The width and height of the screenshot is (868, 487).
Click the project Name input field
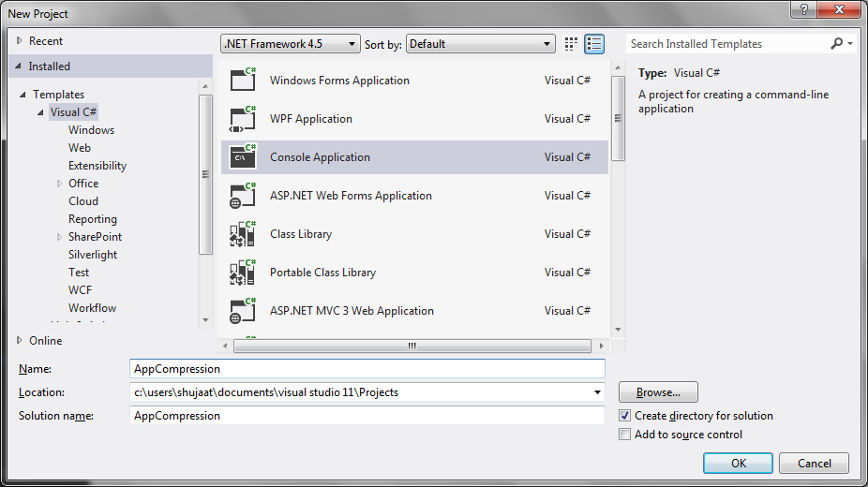[x=367, y=369]
